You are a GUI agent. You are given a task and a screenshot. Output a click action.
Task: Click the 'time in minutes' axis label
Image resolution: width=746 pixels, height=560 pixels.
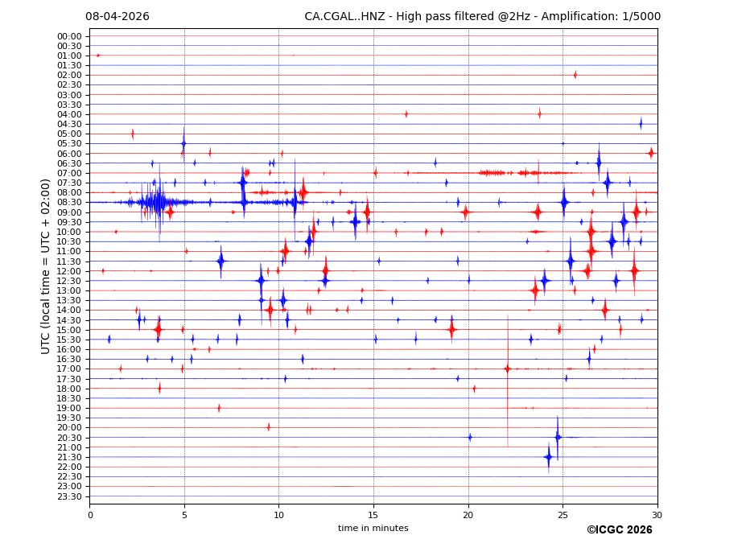coord(373,528)
